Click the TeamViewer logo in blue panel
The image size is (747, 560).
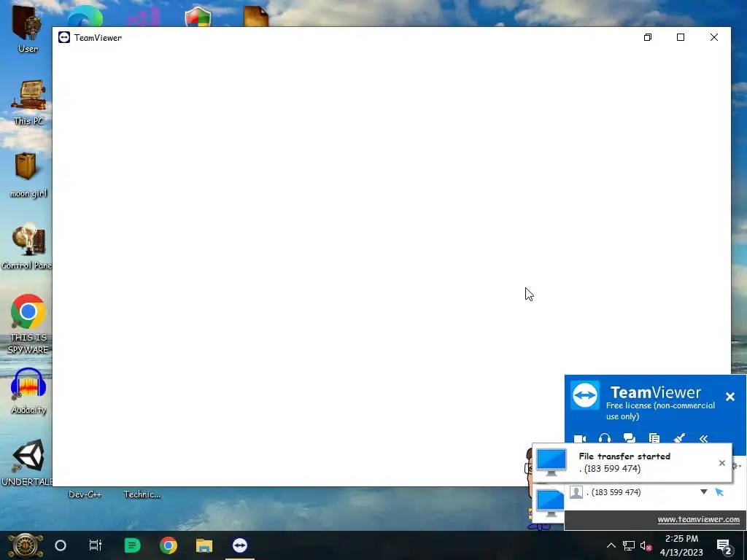coord(585,394)
